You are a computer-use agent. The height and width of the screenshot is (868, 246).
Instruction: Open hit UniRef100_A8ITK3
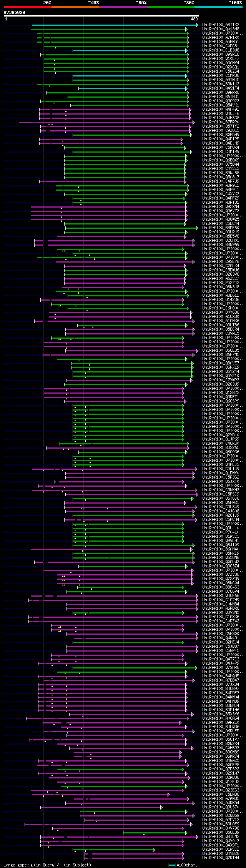pos(221,25)
